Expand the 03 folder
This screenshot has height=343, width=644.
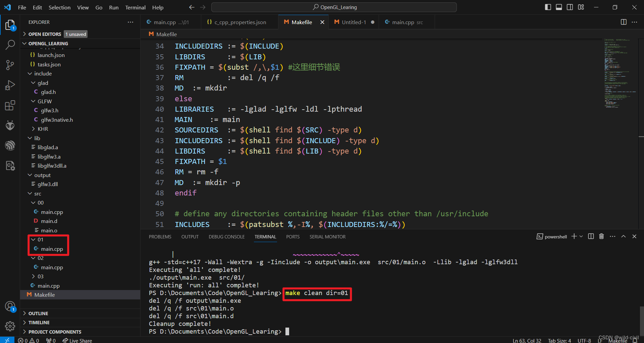tap(80, 276)
